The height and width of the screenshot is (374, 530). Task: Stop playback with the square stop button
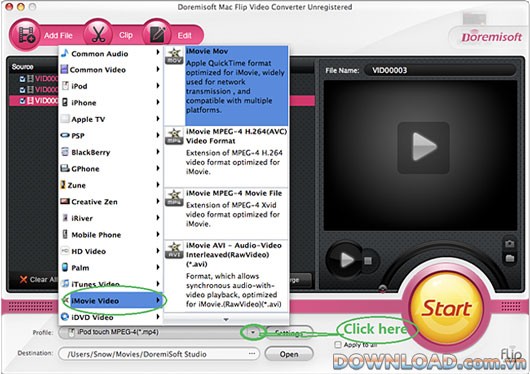pos(368,261)
